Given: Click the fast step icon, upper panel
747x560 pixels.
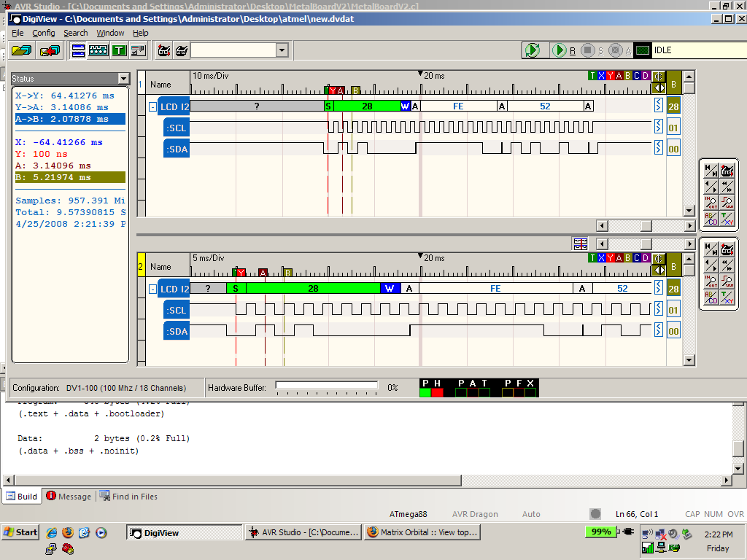Looking at the screenshot, I should tap(727, 186).
